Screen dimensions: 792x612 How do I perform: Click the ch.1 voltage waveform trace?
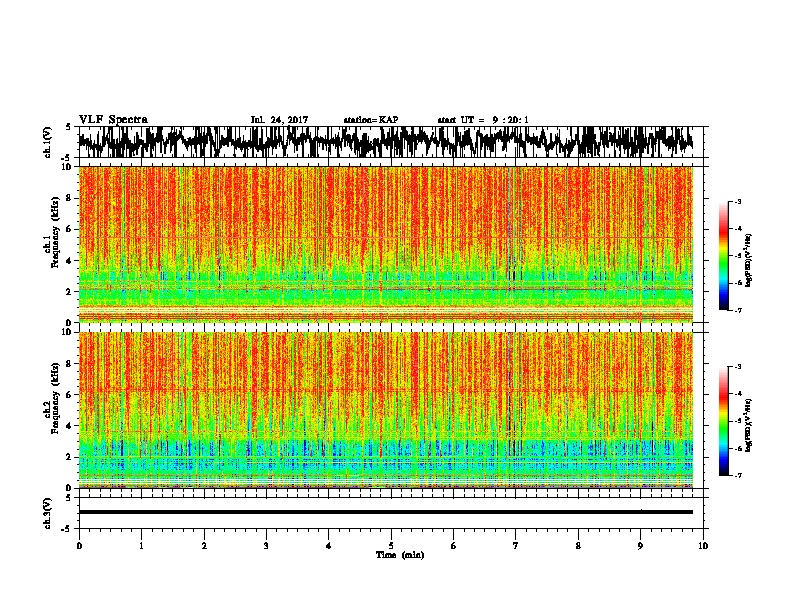(385, 142)
